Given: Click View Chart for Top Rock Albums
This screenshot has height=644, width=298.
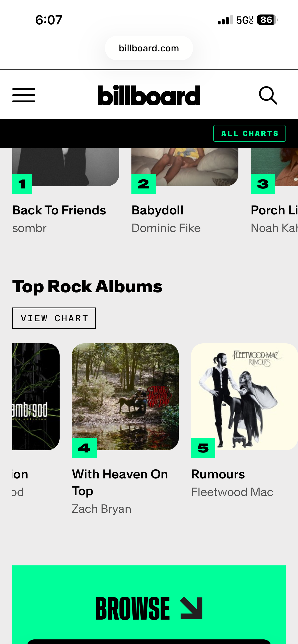Looking at the screenshot, I should [x=54, y=318].
